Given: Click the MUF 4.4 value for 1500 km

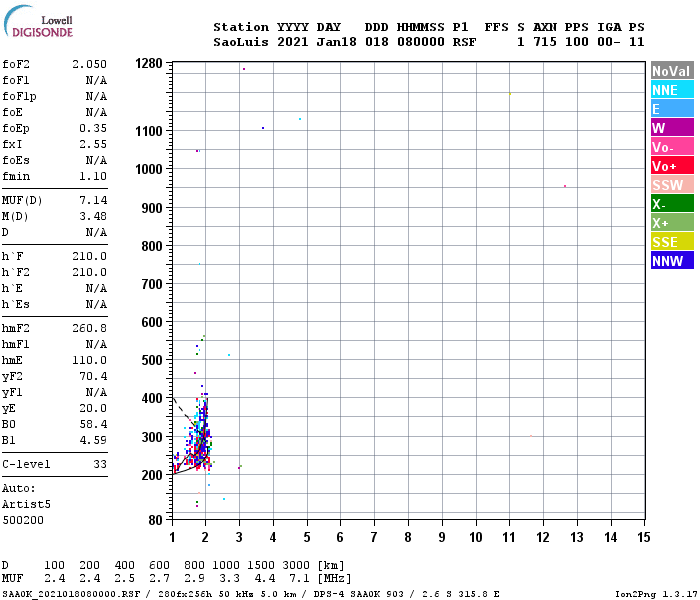Looking at the screenshot, I should tap(265, 579).
